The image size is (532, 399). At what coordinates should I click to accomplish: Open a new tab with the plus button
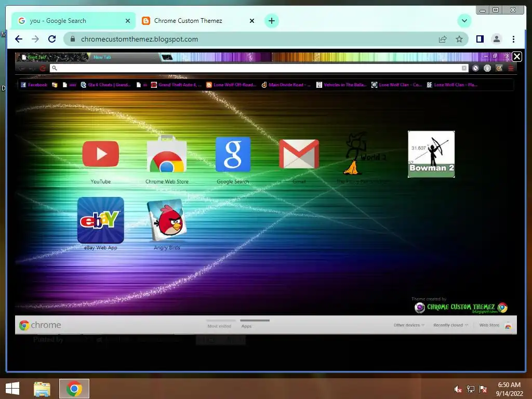coord(271,21)
